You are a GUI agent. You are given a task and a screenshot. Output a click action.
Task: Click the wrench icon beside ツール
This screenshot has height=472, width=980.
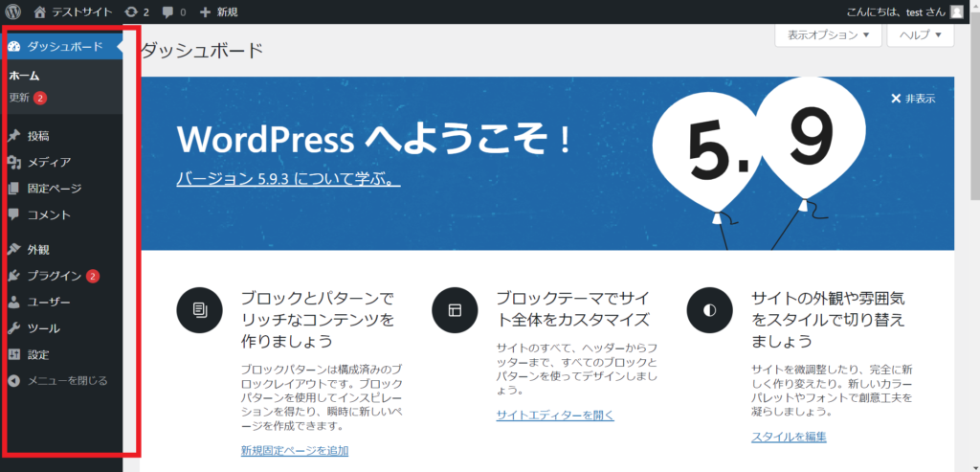pyautogui.click(x=14, y=328)
